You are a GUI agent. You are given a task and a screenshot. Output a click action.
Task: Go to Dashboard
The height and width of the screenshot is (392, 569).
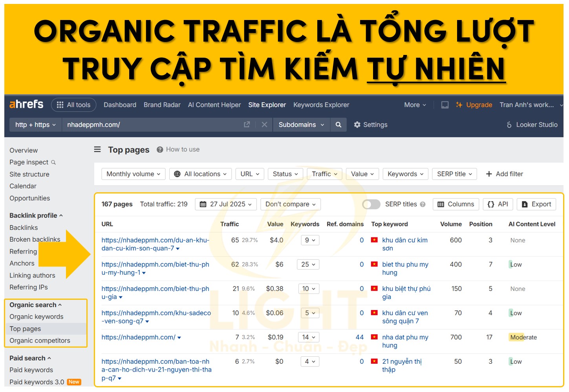[x=120, y=105]
